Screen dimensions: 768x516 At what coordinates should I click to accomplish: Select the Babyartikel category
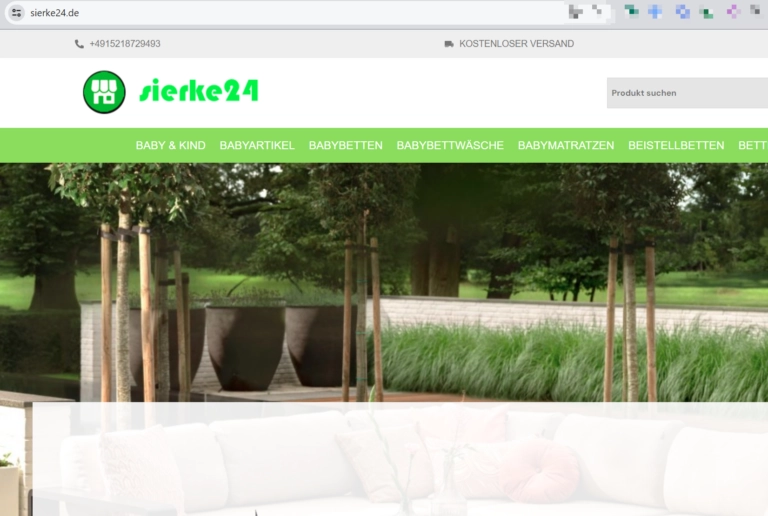257,145
